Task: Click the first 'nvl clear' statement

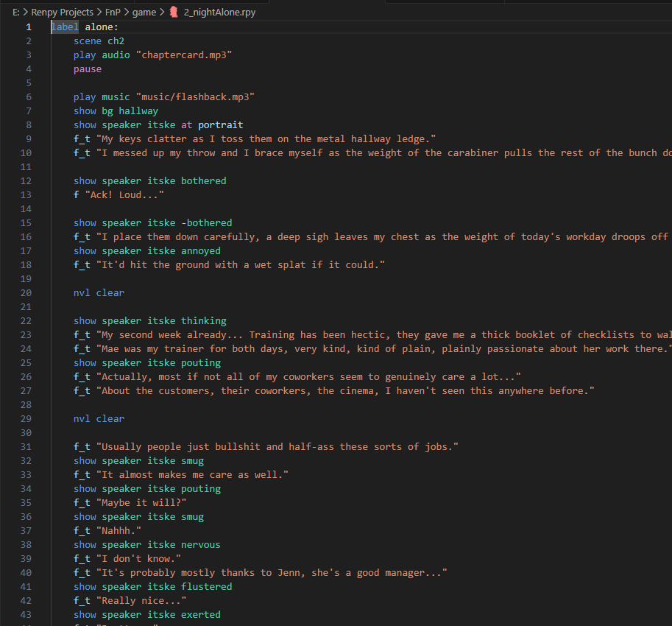Action: (x=99, y=293)
